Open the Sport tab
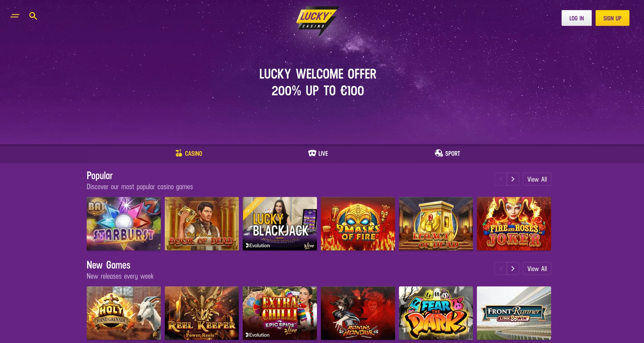This screenshot has height=343, width=644. (447, 153)
